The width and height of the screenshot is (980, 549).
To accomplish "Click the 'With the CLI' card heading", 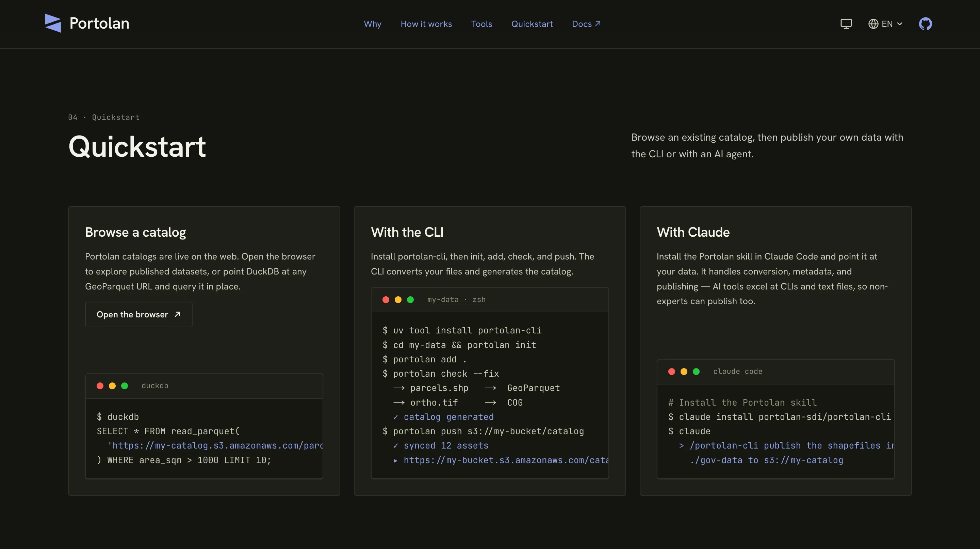I will 407,232.
